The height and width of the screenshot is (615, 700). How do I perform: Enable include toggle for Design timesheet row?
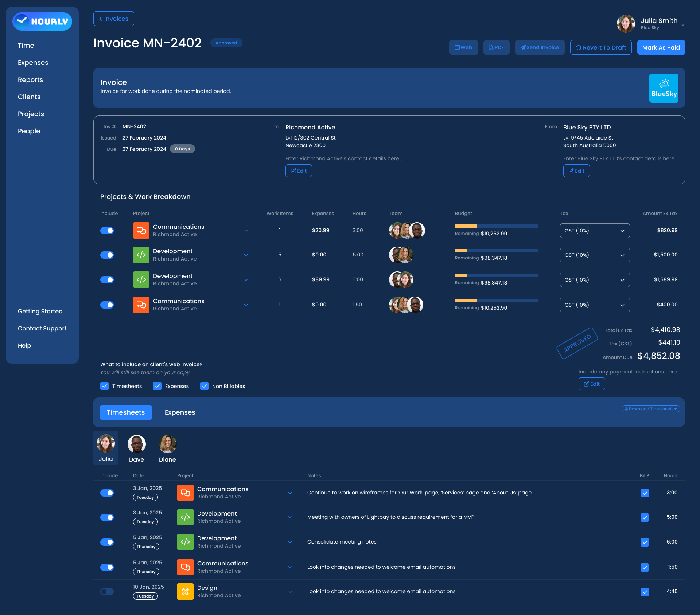pos(107,592)
